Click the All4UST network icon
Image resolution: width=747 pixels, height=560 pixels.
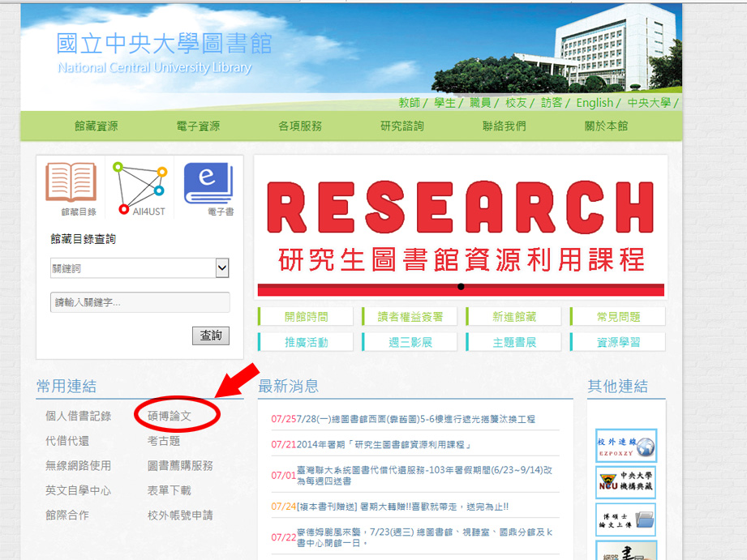(140, 186)
